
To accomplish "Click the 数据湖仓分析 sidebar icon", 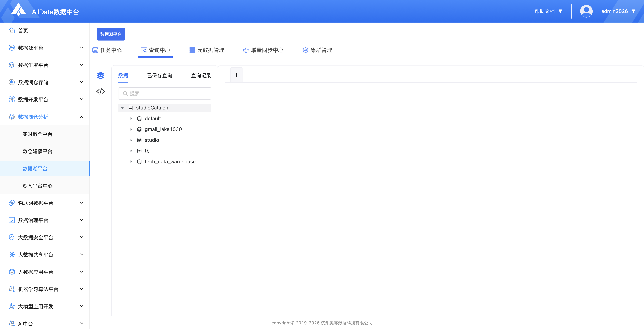I will pos(11,117).
